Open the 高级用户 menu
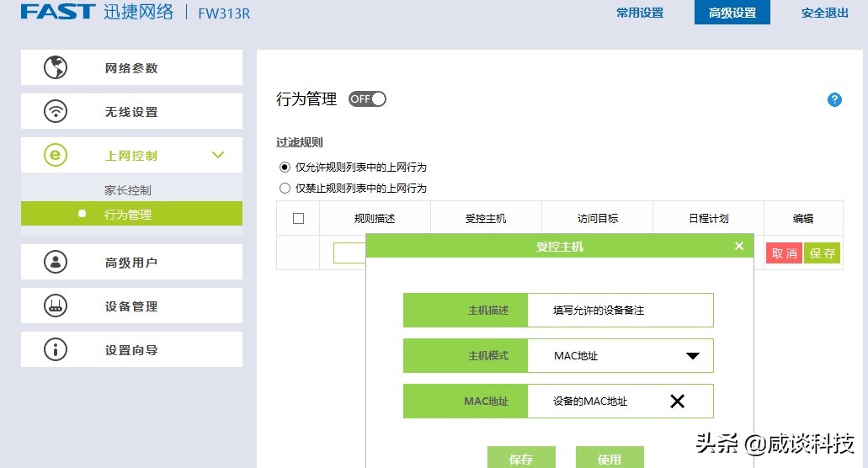Image resolution: width=868 pixels, height=468 pixels. coord(131,262)
